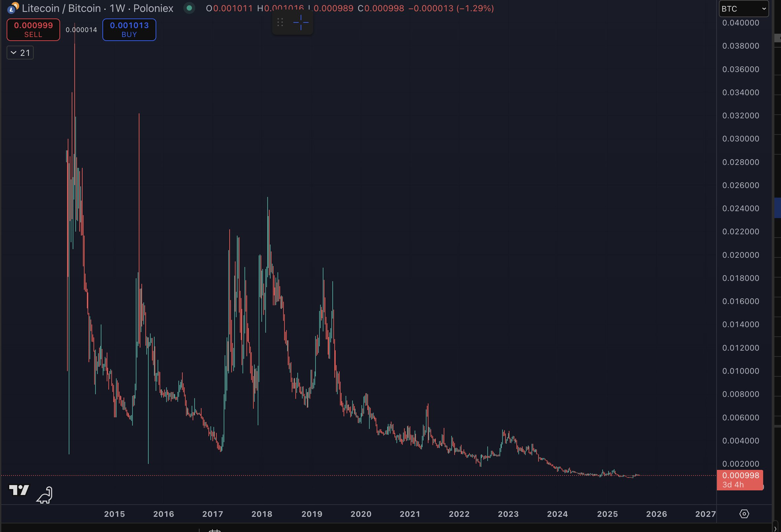Click the 0.000998 current price label
The height and width of the screenshot is (532, 781).
pyautogui.click(x=740, y=475)
